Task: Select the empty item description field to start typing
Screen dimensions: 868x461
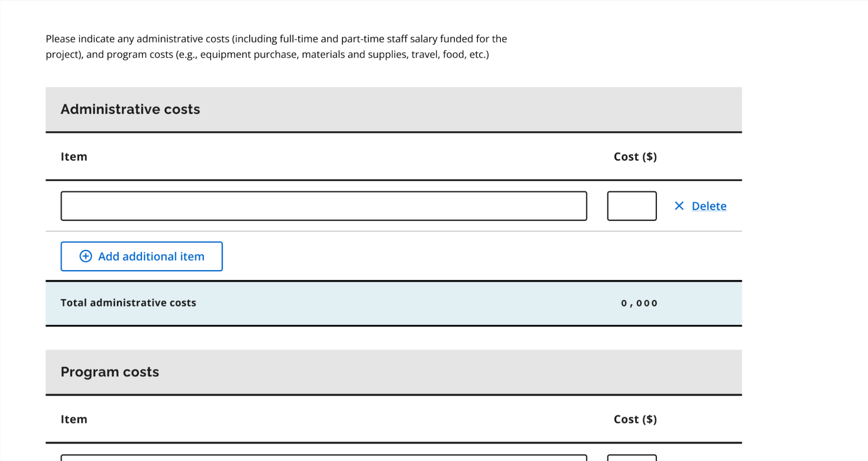Action: (x=324, y=206)
